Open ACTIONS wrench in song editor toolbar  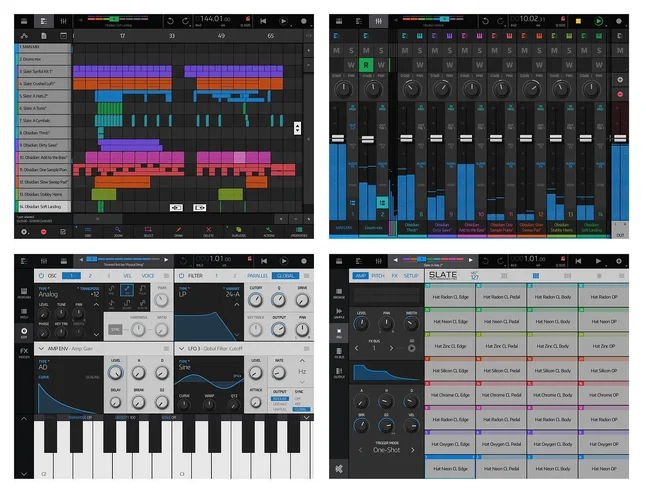(x=269, y=231)
